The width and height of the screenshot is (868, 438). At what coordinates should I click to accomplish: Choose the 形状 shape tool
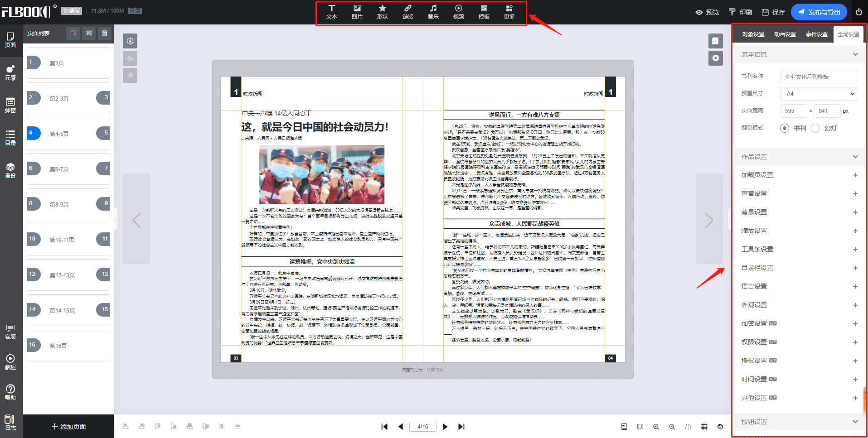tap(383, 12)
